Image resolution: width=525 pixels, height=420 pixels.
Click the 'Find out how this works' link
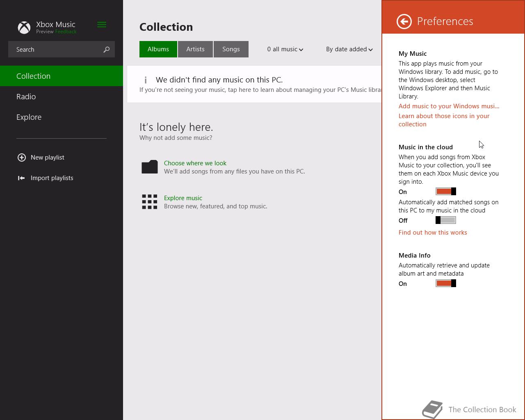click(x=433, y=232)
